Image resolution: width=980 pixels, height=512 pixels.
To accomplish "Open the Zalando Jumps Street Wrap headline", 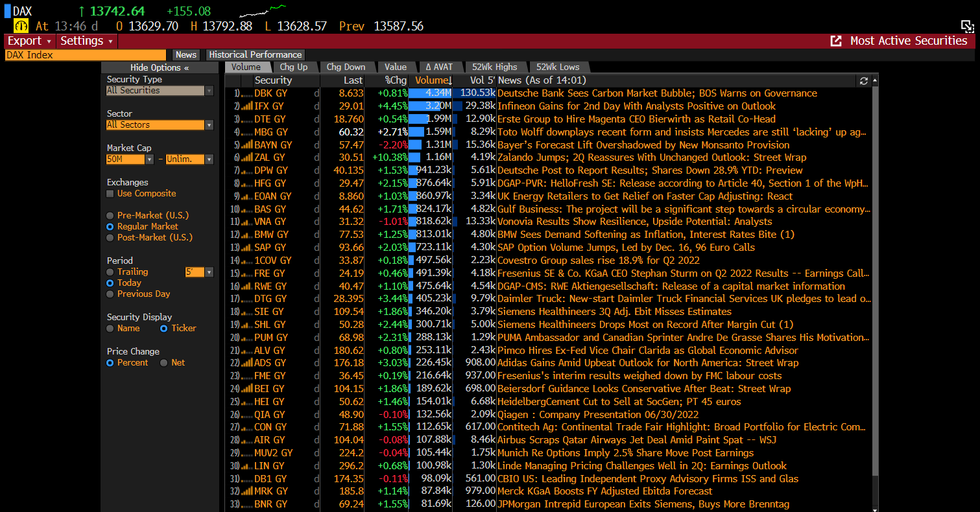I will point(652,157).
